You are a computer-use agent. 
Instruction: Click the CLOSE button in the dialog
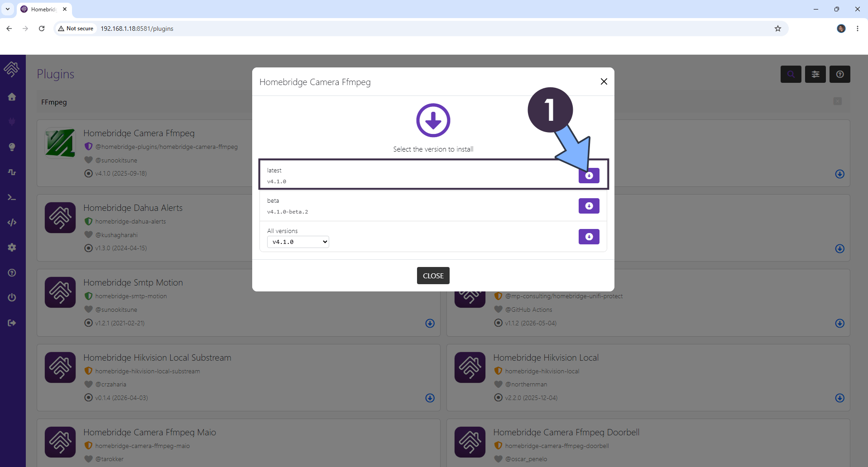[433, 276]
